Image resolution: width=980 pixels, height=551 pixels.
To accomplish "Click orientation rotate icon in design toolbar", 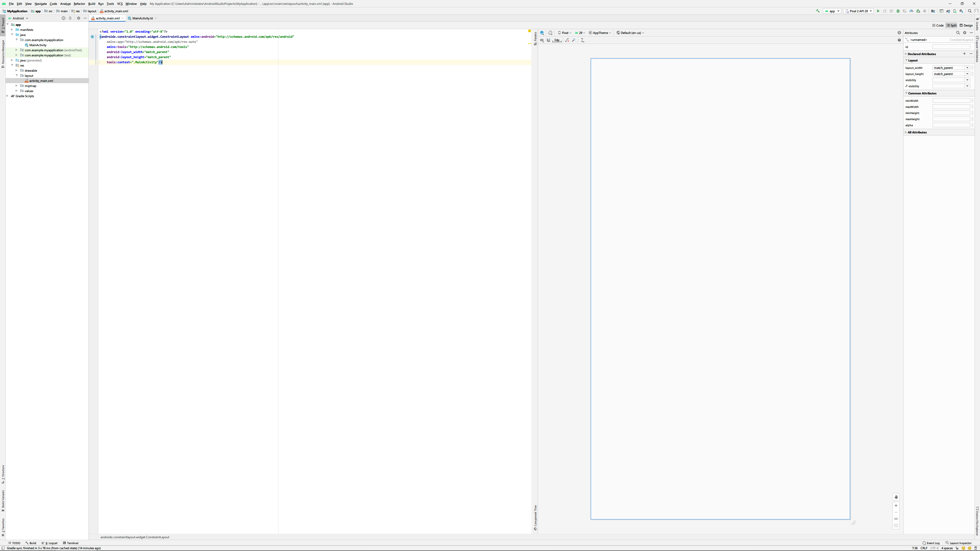I will pyautogui.click(x=550, y=33).
